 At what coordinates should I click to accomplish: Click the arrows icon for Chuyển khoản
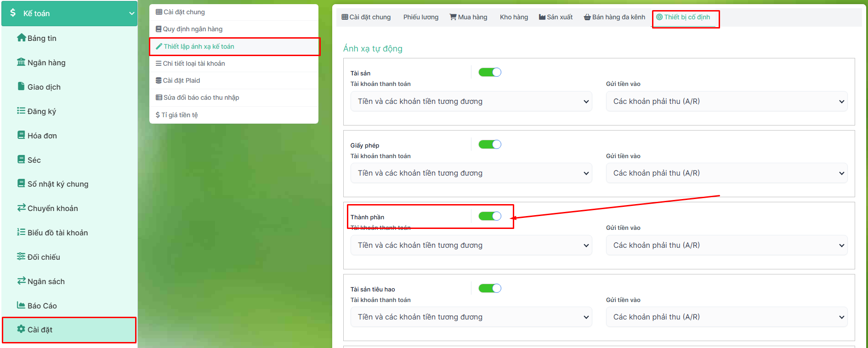21,208
